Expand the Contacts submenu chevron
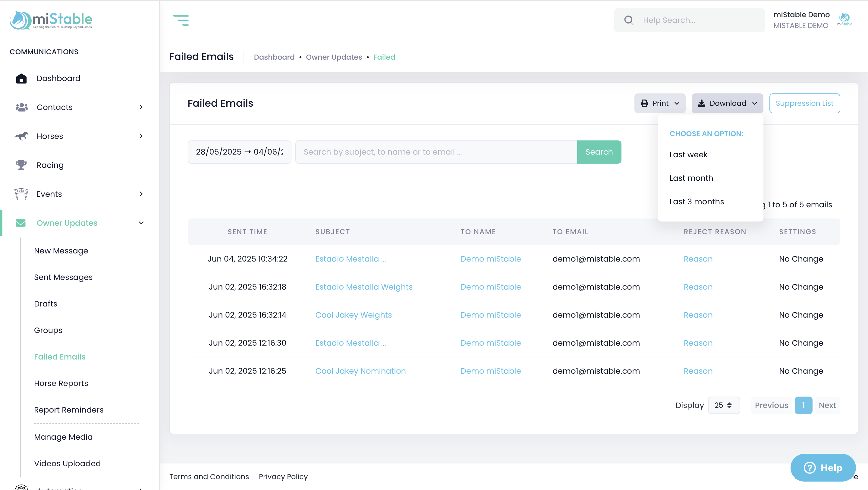868x490 pixels. point(141,107)
